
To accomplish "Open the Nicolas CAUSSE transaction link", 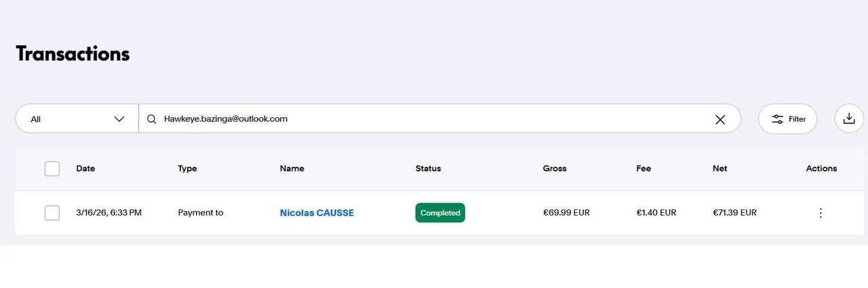I will click(317, 213).
